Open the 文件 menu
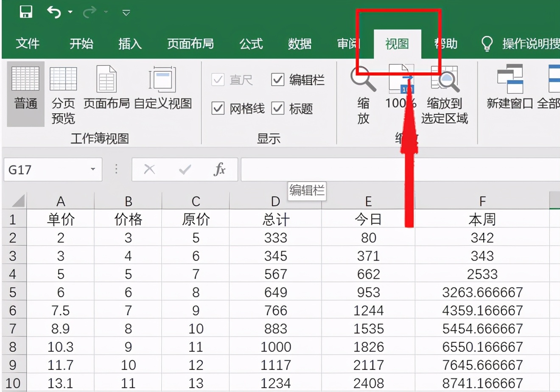The height and width of the screenshot is (392, 560). tap(28, 44)
